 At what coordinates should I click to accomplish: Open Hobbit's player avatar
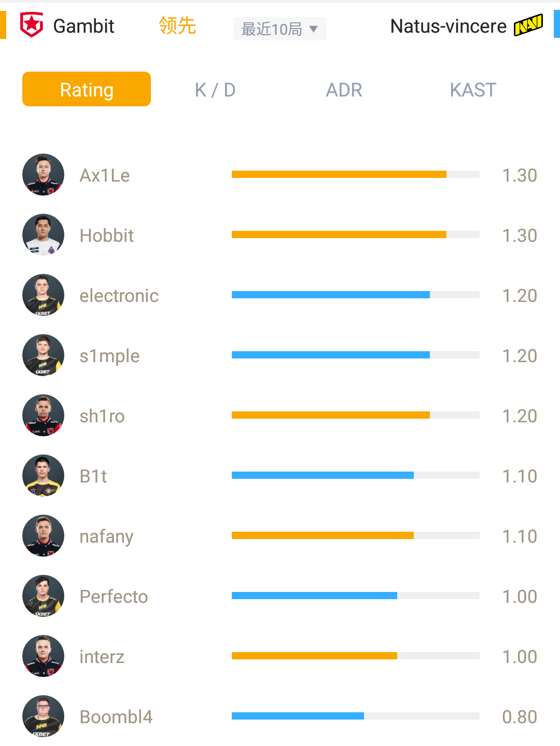point(44,235)
